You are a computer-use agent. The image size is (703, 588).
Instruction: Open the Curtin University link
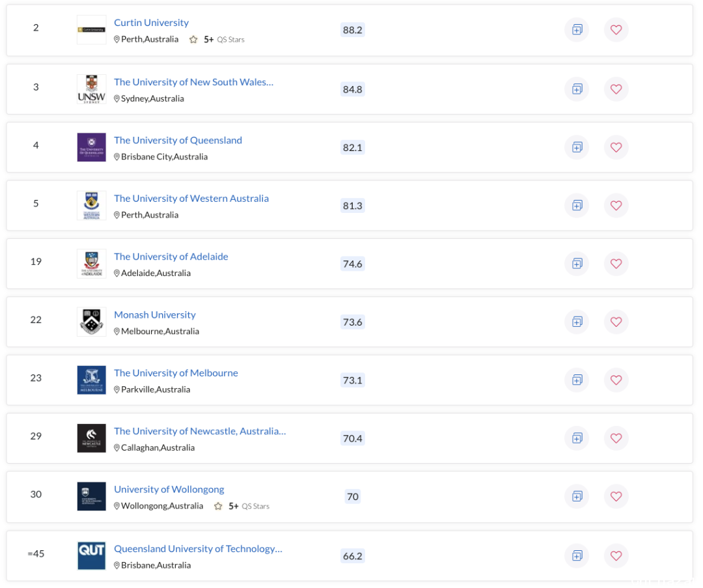point(151,22)
